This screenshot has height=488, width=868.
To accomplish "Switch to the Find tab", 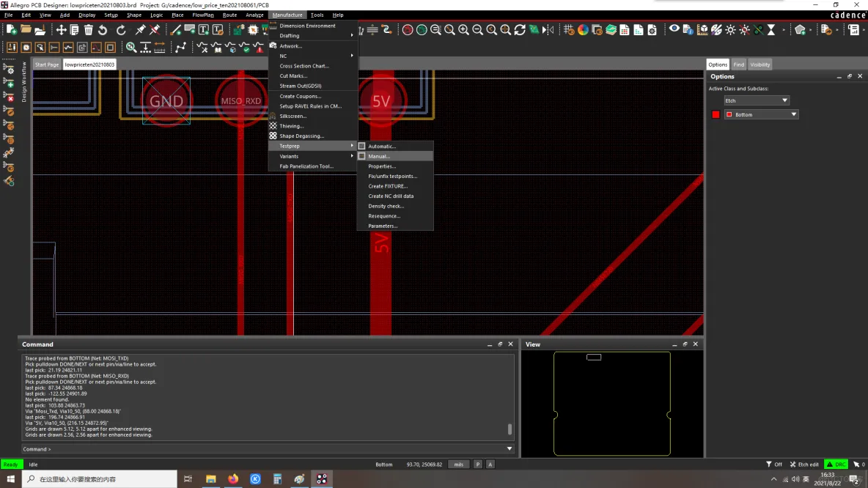I will coord(738,64).
